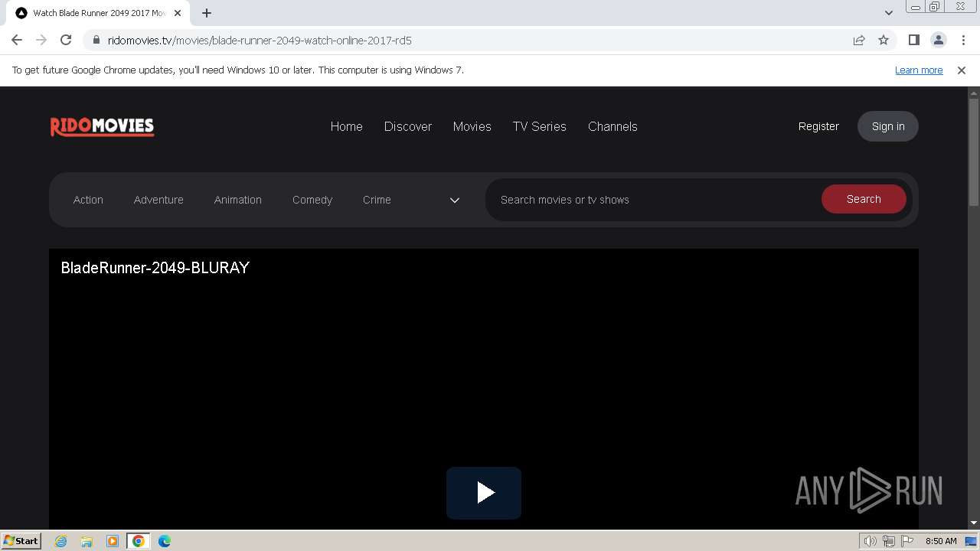Click the red Search button
This screenshot has height=551, width=980.
(x=864, y=199)
